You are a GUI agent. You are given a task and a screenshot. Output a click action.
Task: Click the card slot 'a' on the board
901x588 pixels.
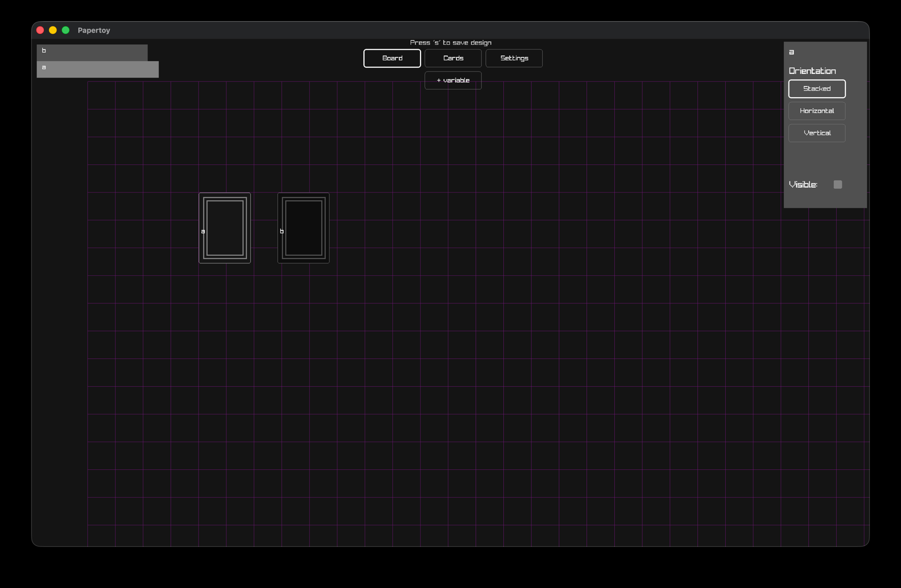coord(225,228)
